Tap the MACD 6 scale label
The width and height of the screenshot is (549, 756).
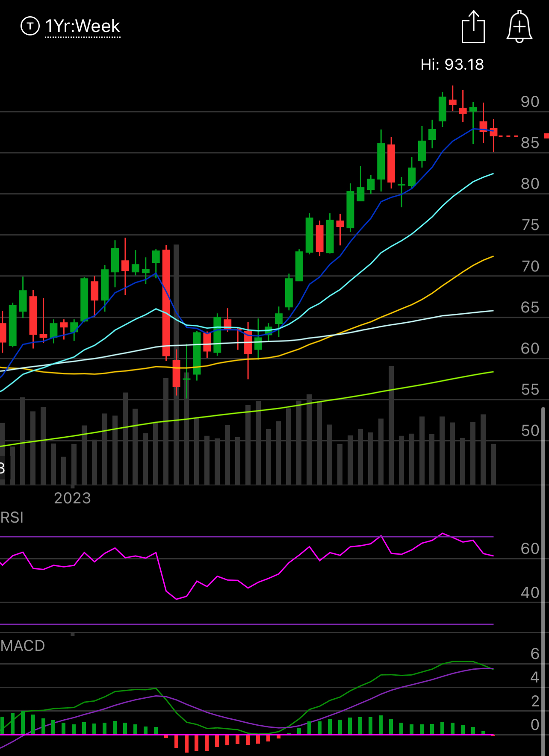coord(535,654)
